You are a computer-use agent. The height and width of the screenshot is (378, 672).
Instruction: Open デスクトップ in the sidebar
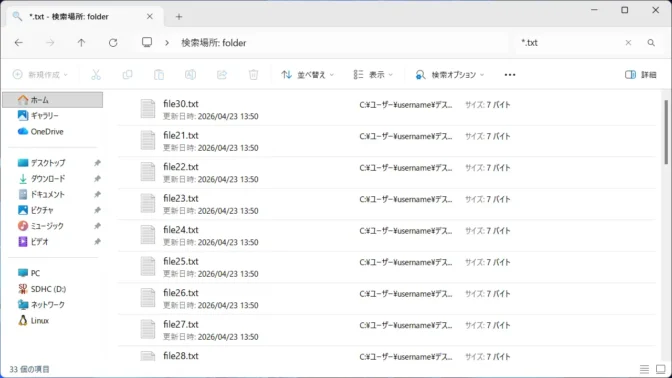[48, 163]
